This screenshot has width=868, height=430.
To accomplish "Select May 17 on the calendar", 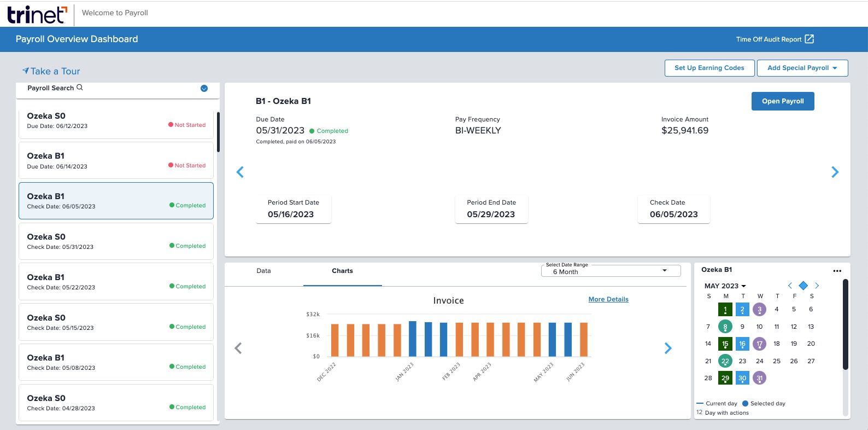I will point(759,344).
